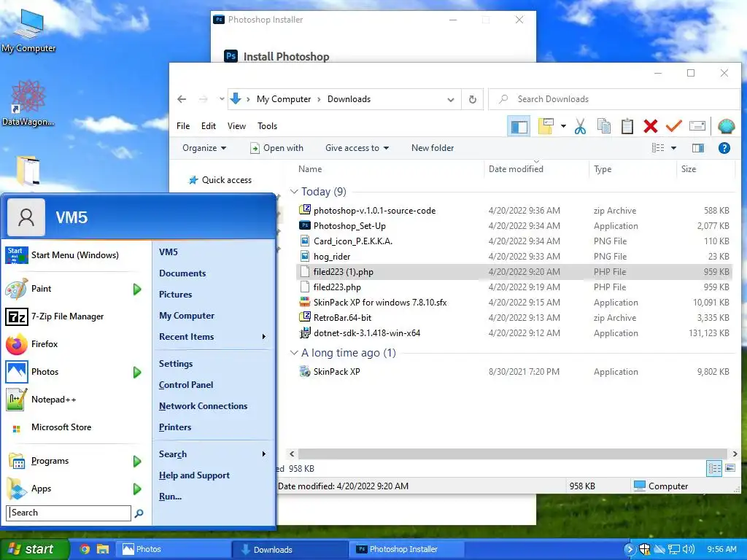Open the view options dropdown arrow
The image size is (747, 560).
point(673,148)
